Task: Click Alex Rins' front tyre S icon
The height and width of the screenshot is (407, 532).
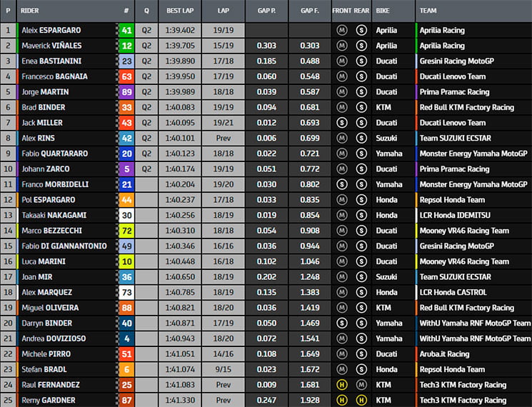Action: click(x=341, y=139)
